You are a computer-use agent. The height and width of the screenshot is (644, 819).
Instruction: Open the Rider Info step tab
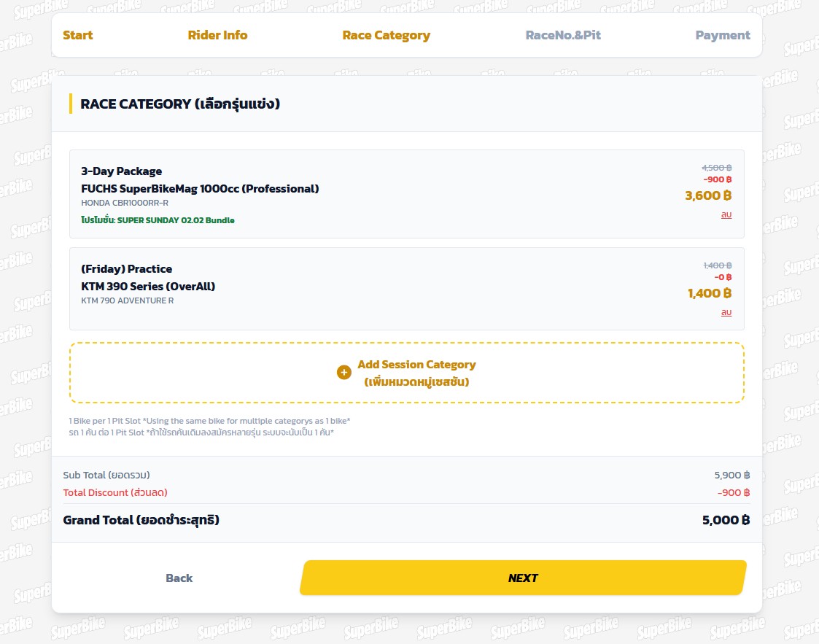[217, 35]
